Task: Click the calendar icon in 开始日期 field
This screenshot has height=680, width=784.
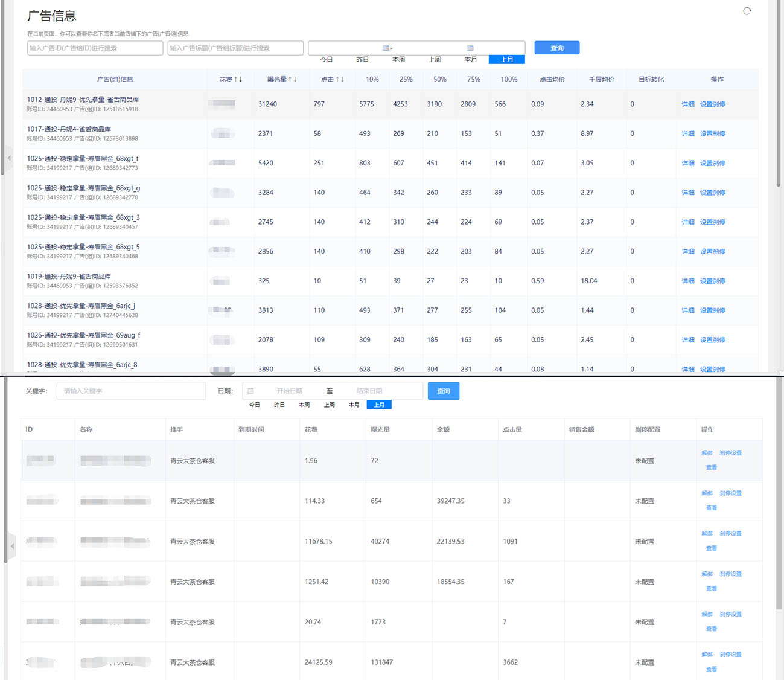Action: pos(251,391)
